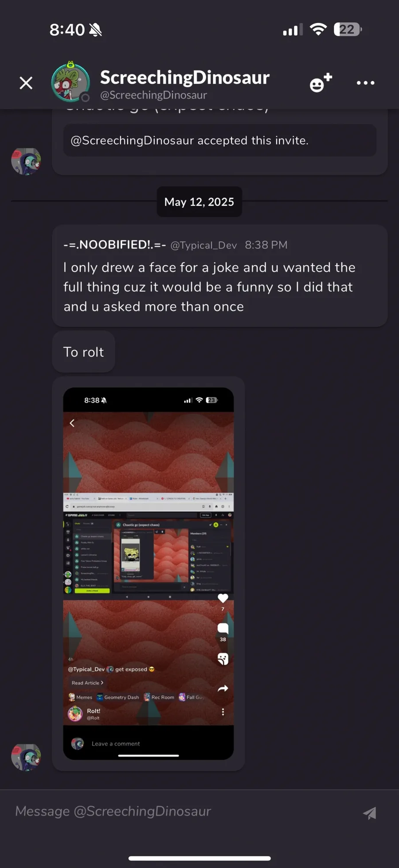
Task: Tap the comment bubble icon showing 38
Action: [223, 628]
